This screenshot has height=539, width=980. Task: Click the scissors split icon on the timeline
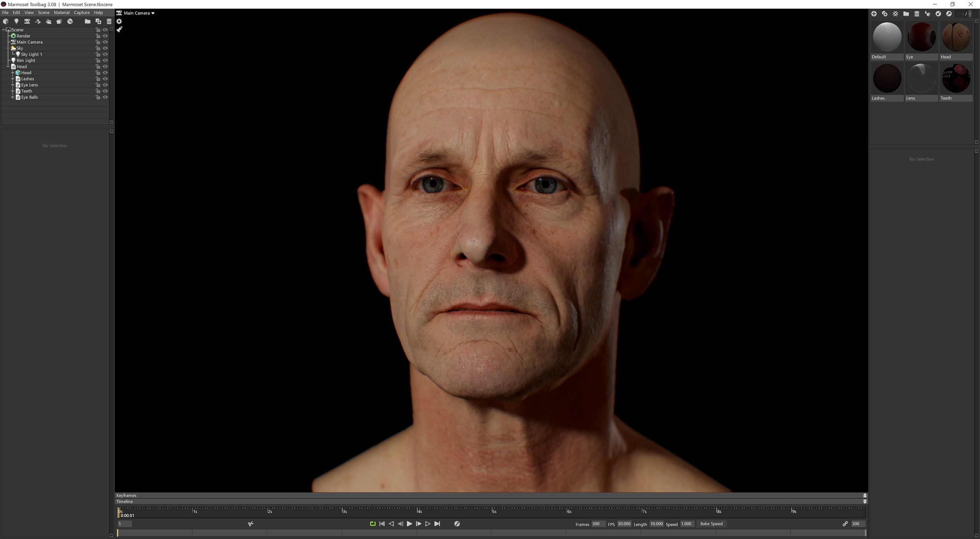pos(250,524)
